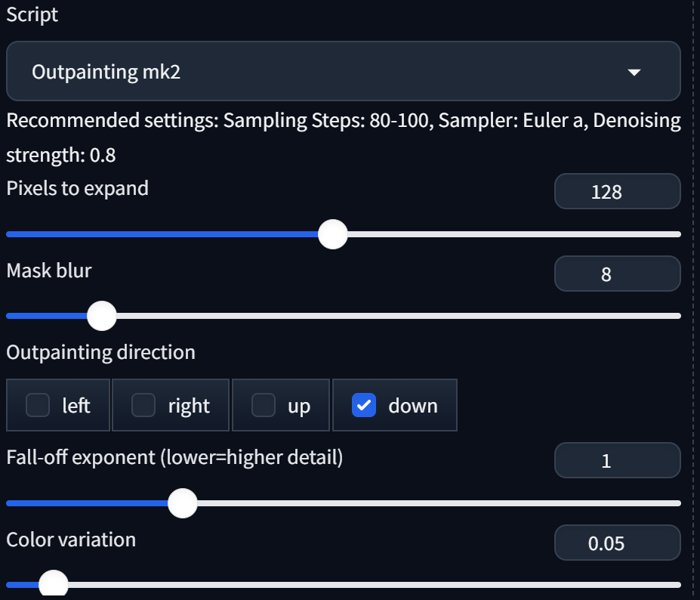Select the 'down' direction label button
Screen dimensions: 700x600
412,406
